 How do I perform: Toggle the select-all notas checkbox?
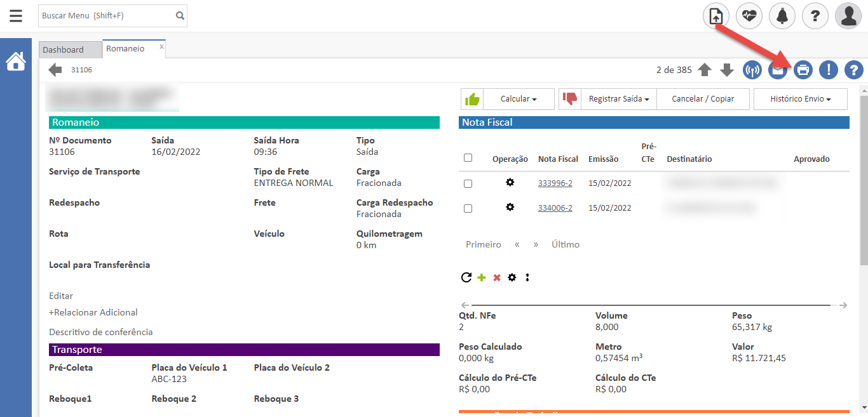[x=468, y=158]
